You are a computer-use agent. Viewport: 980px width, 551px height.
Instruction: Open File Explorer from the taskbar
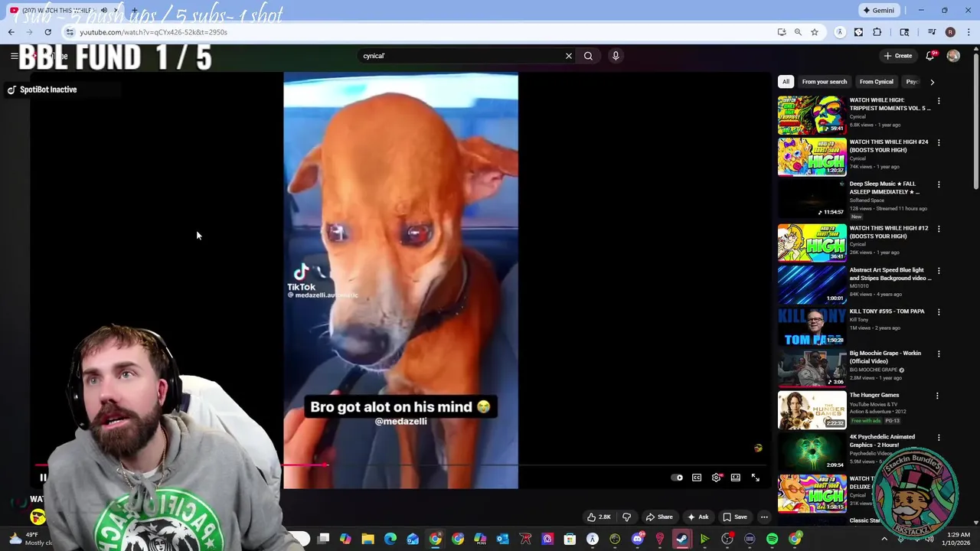(x=367, y=540)
